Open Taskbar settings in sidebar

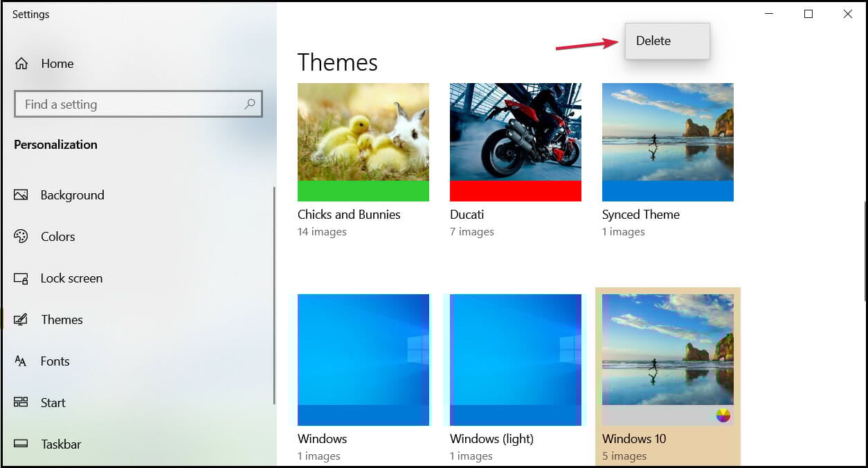pyautogui.click(x=61, y=444)
